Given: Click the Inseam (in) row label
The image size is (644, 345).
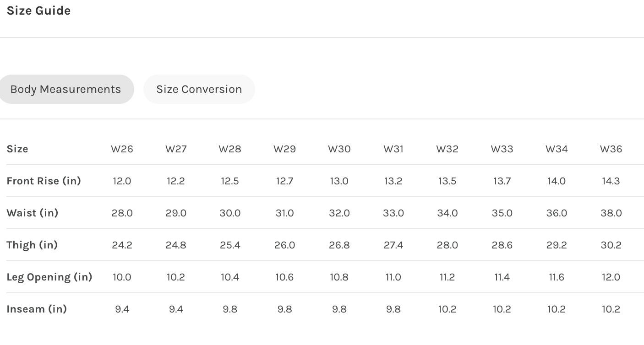Looking at the screenshot, I should 37,309.
